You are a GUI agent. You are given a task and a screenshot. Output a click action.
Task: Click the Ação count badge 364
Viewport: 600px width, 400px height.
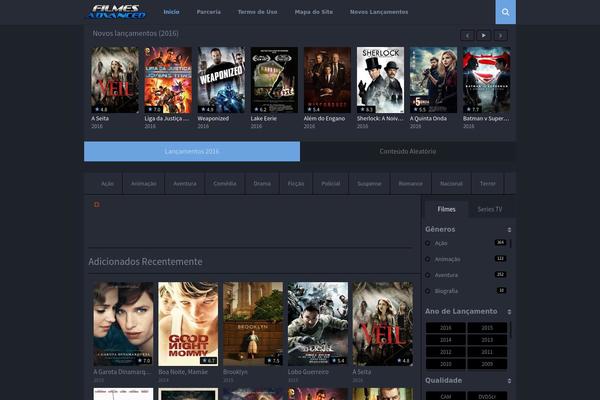[500, 243]
